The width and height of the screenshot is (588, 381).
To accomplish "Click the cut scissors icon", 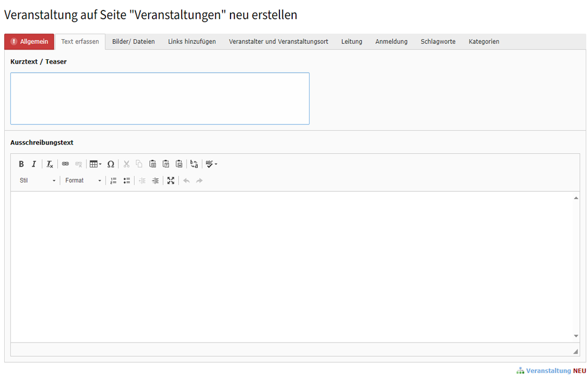I will [126, 164].
